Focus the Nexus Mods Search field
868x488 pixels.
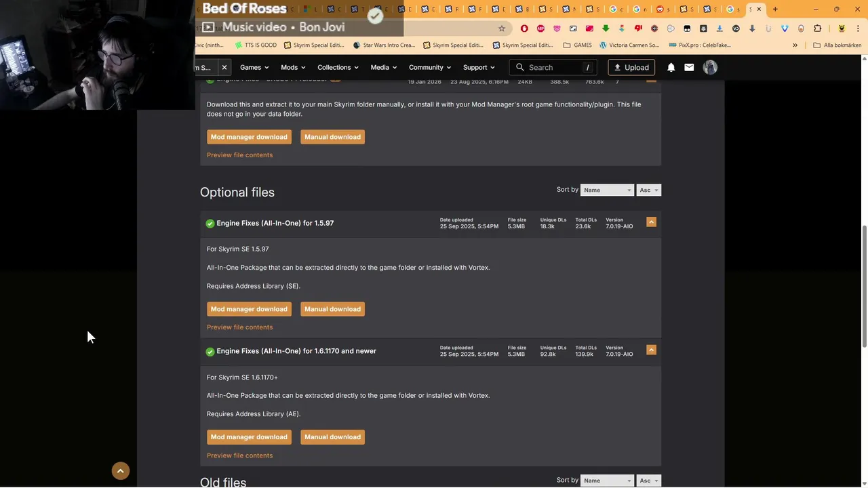coord(553,67)
